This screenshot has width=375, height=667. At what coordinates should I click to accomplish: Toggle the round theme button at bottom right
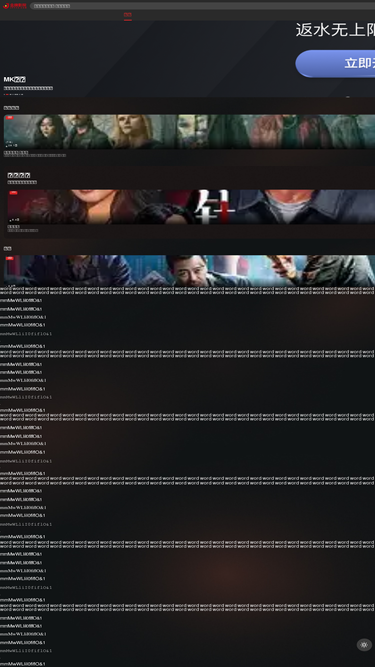pos(364,645)
